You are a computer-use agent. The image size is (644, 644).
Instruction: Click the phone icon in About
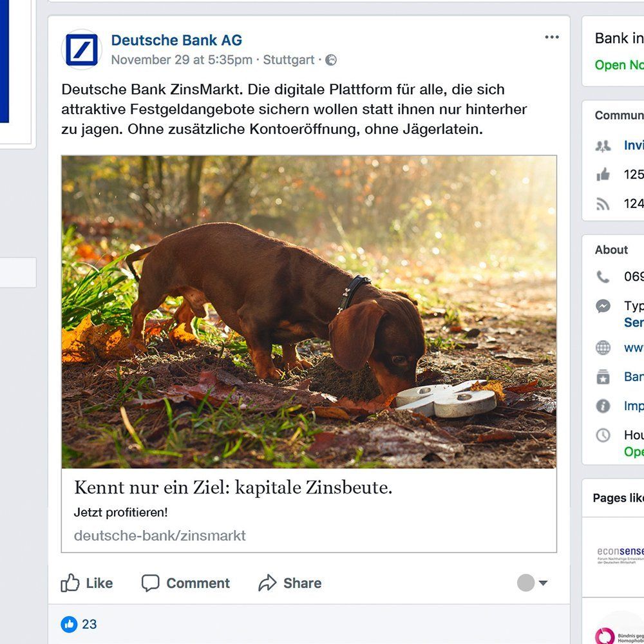[603, 277]
